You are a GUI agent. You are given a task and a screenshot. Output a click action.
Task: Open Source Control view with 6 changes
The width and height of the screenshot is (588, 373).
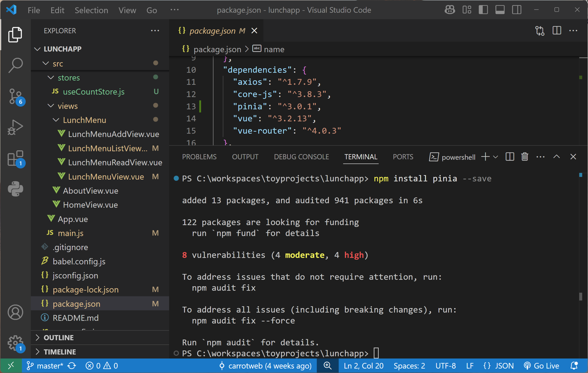click(x=15, y=96)
